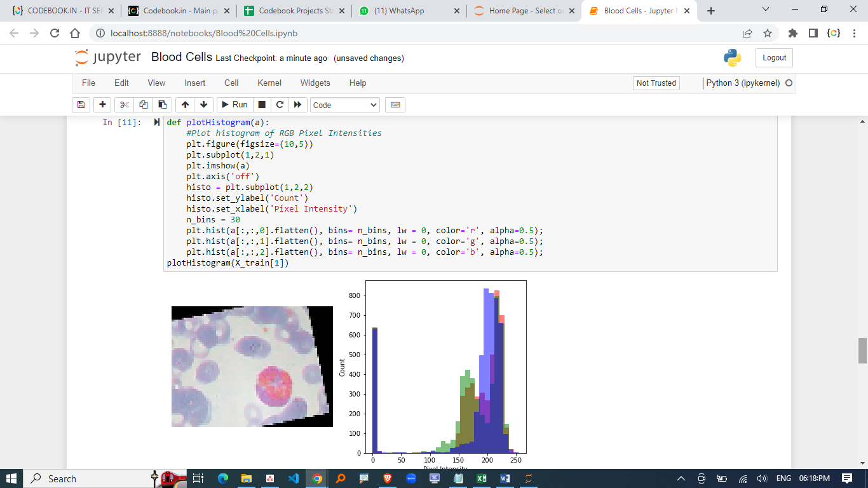Open the View menu
This screenshot has height=488, width=868.
156,83
